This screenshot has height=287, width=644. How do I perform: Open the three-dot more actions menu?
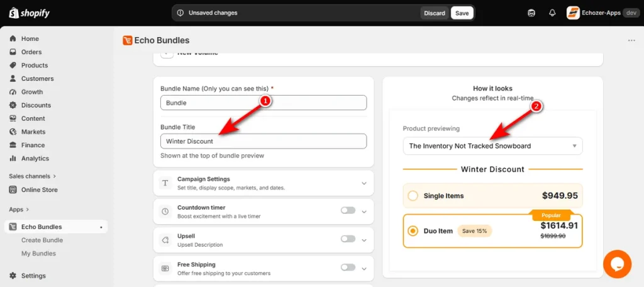pos(631,40)
